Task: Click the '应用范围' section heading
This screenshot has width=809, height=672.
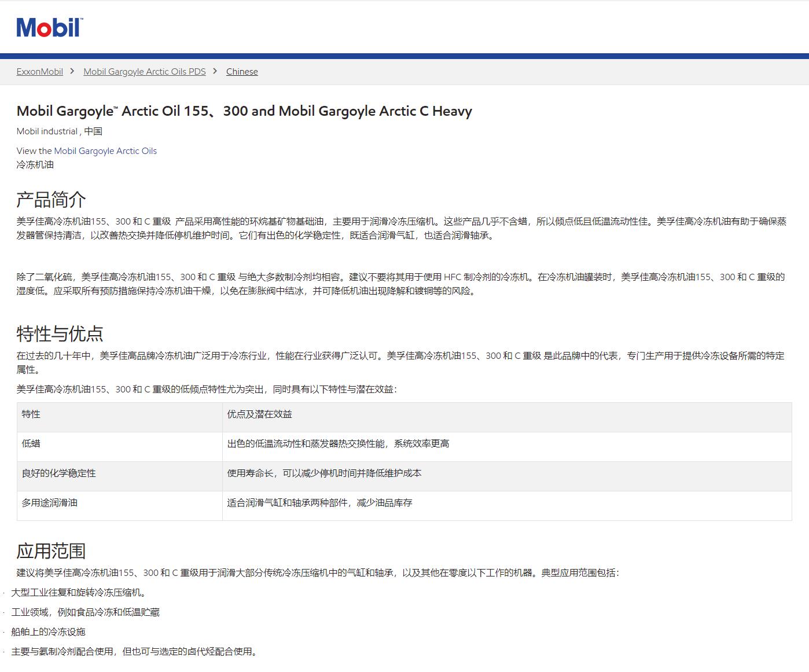Action: tap(51, 551)
